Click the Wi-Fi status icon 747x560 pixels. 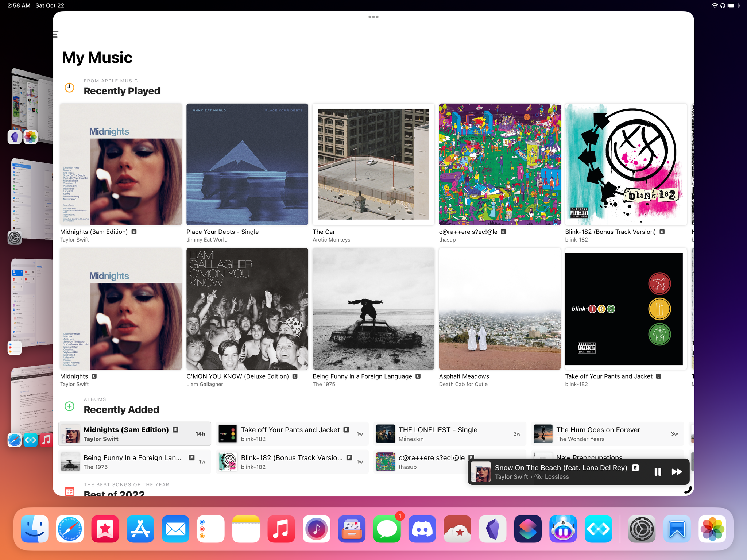715,5
